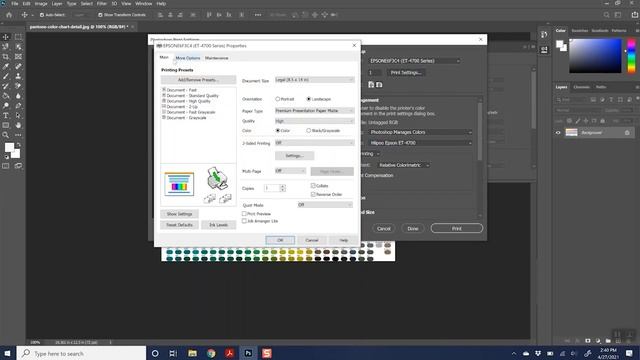Select the Eyedropper tool
The height and width of the screenshot is (360, 640).
click(6, 66)
